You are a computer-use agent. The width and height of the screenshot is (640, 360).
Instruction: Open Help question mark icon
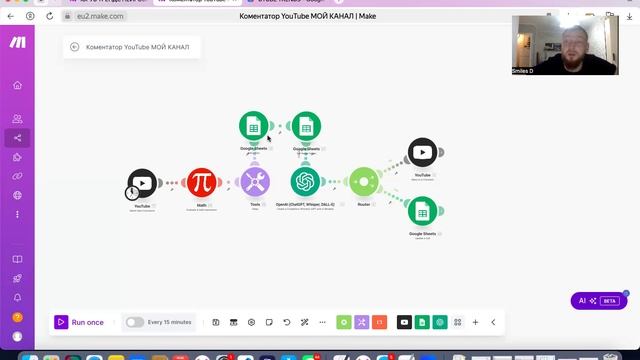point(17,317)
